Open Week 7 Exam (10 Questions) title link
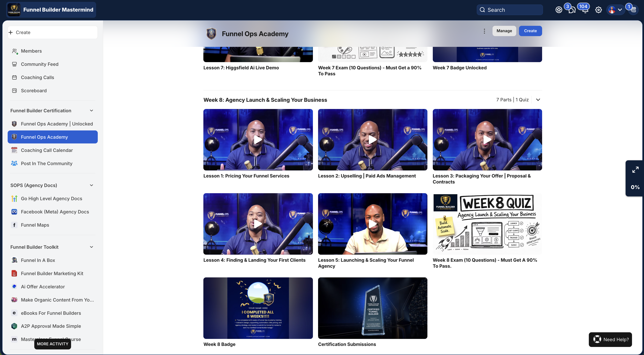 tap(370, 71)
